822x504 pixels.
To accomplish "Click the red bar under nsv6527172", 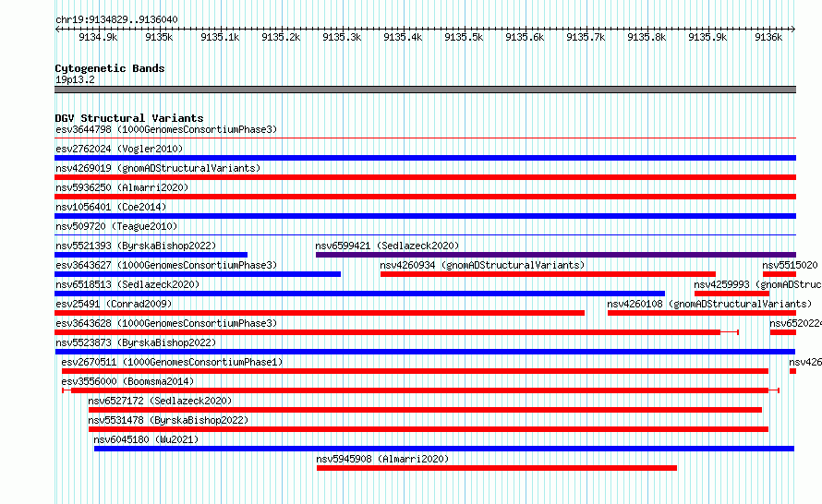I will point(425,410).
